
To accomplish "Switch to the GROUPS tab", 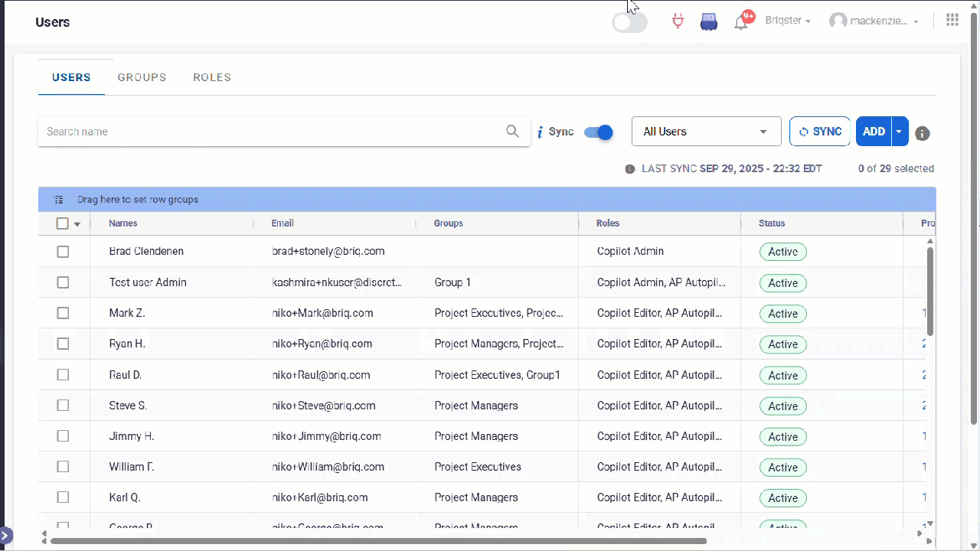I will pos(142,77).
